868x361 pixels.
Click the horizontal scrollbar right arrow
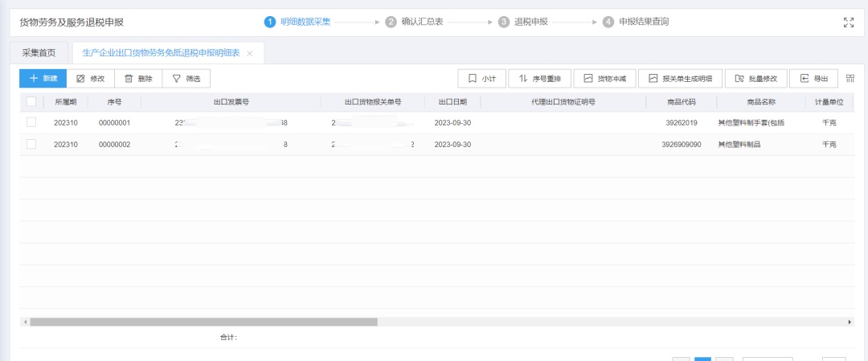pos(850,322)
